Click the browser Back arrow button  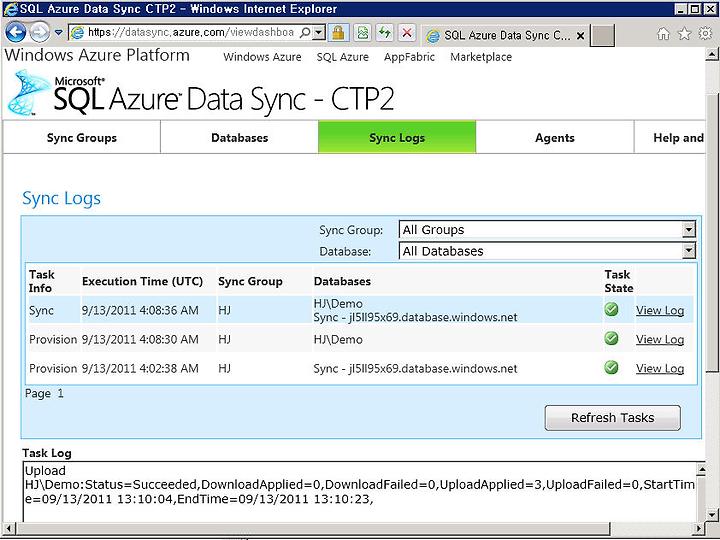point(16,33)
